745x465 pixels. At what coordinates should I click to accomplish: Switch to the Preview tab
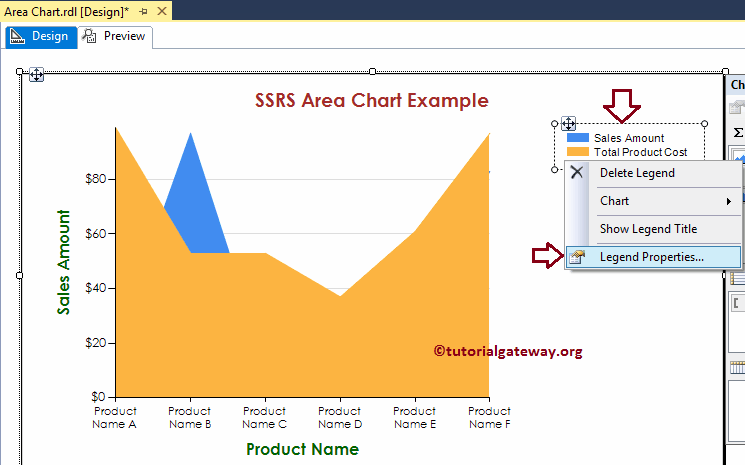115,36
